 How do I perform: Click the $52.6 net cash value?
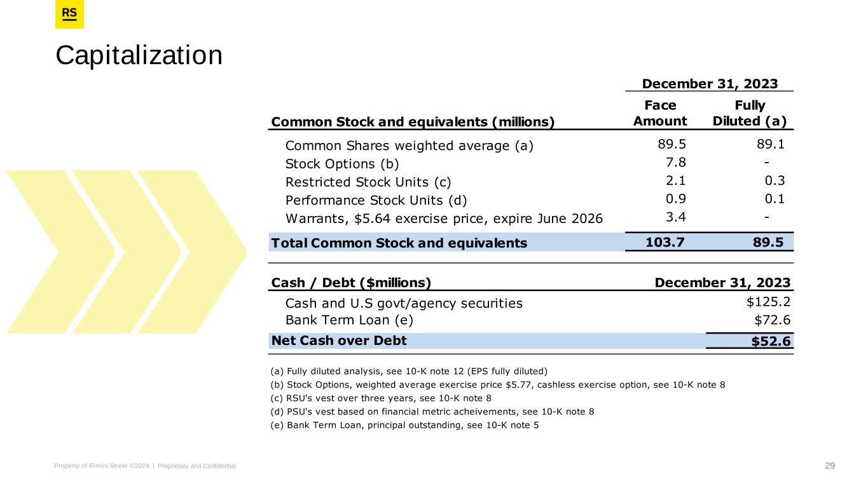pos(771,342)
